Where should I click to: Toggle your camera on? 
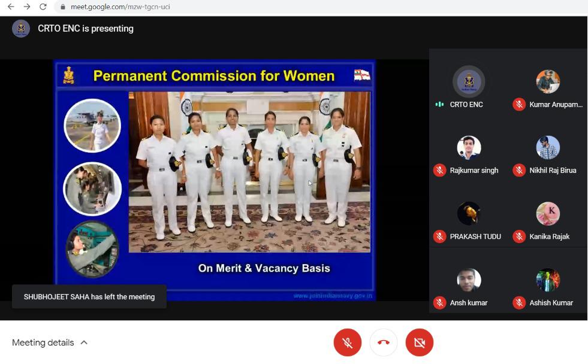point(420,342)
